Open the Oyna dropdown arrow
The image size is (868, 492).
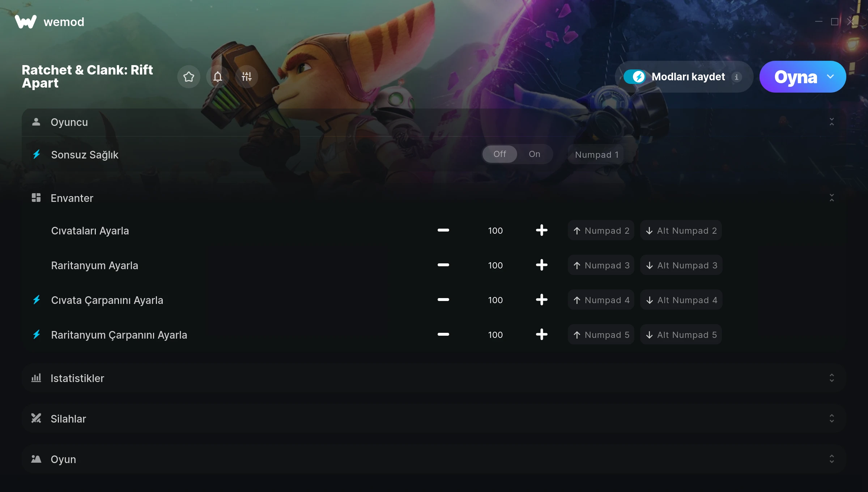[x=830, y=77]
